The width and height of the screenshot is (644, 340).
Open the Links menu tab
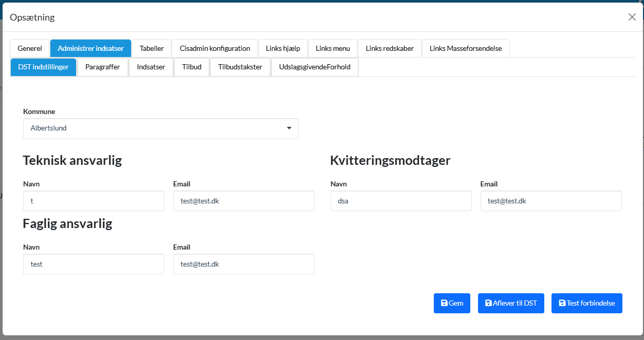pyautogui.click(x=333, y=48)
